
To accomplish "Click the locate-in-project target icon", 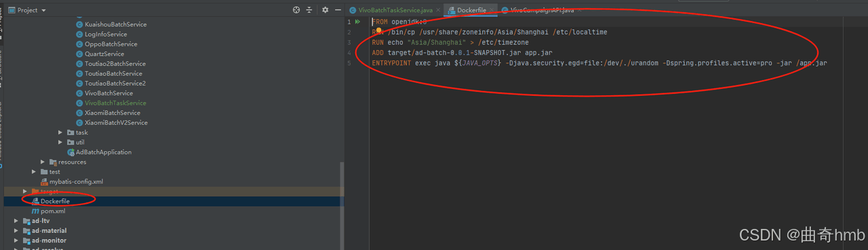I will tap(296, 10).
